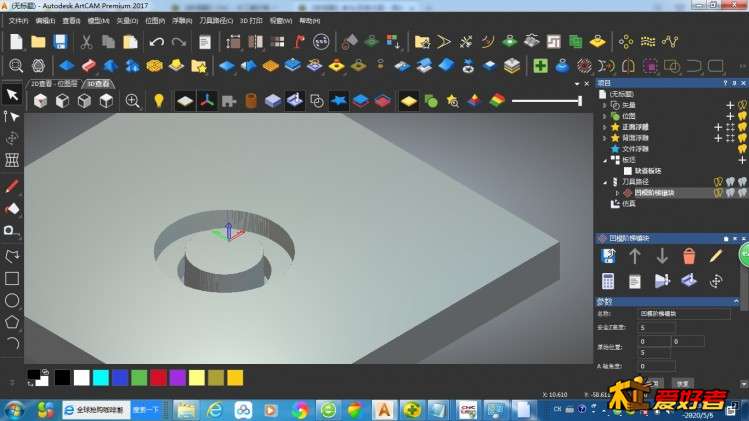Open the 刀具路径 menu
This screenshot has height=421, width=749.
(216, 21)
